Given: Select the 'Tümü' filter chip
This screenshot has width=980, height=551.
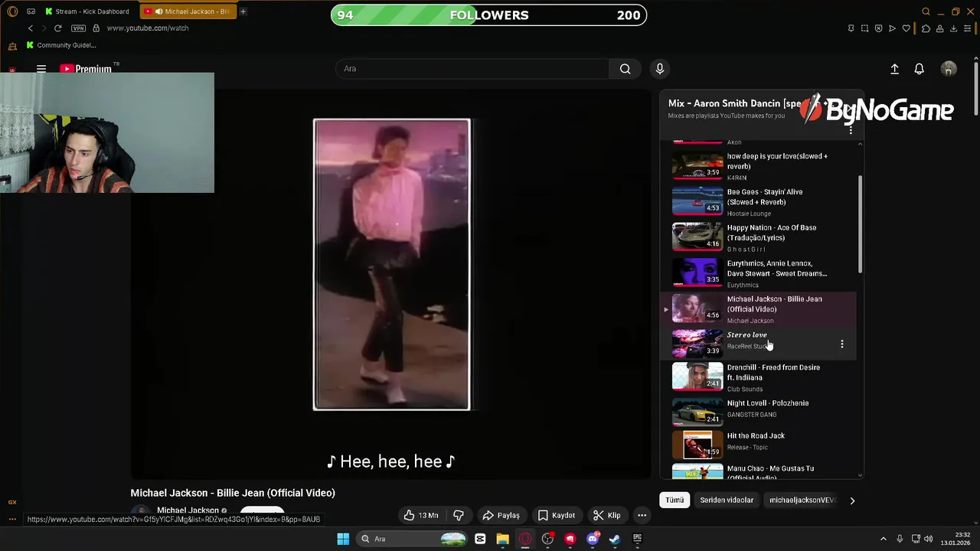Looking at the screenshot, I should coord(675,500).
